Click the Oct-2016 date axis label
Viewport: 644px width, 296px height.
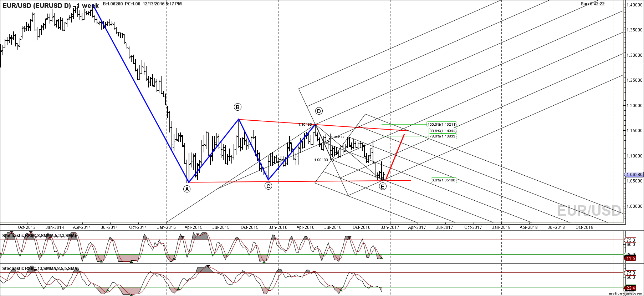coord(362,227)
